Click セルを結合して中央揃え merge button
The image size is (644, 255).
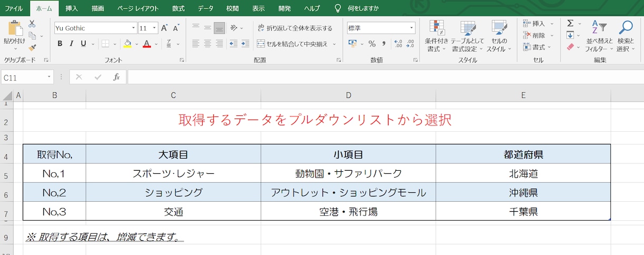(x=292, y=44)
